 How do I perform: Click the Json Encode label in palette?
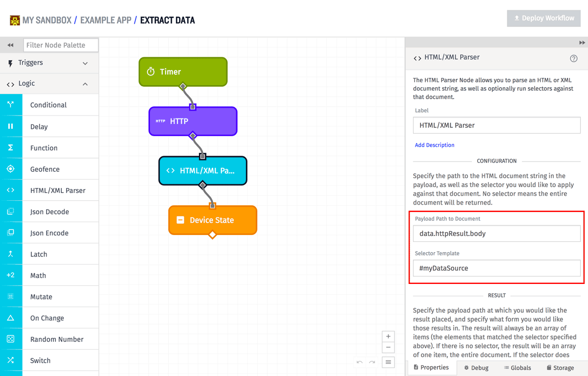coord(49,233)
